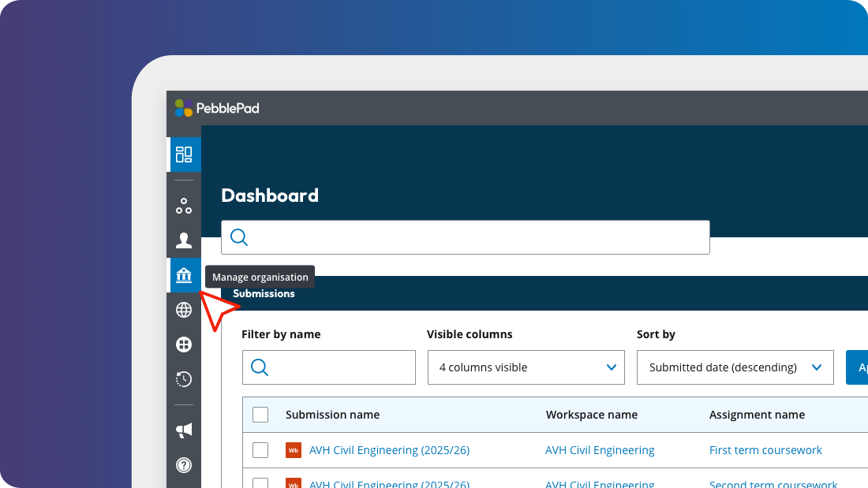
Task: Click the Workspace name column header
Action: 592,415
